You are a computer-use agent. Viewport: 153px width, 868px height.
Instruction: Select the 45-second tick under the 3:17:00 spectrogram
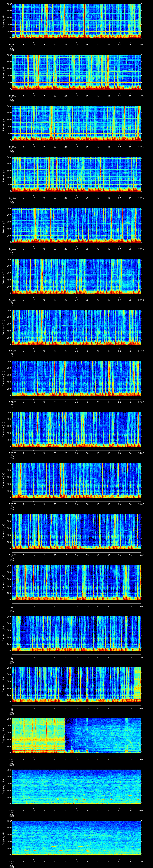click(x=109, y=198)
